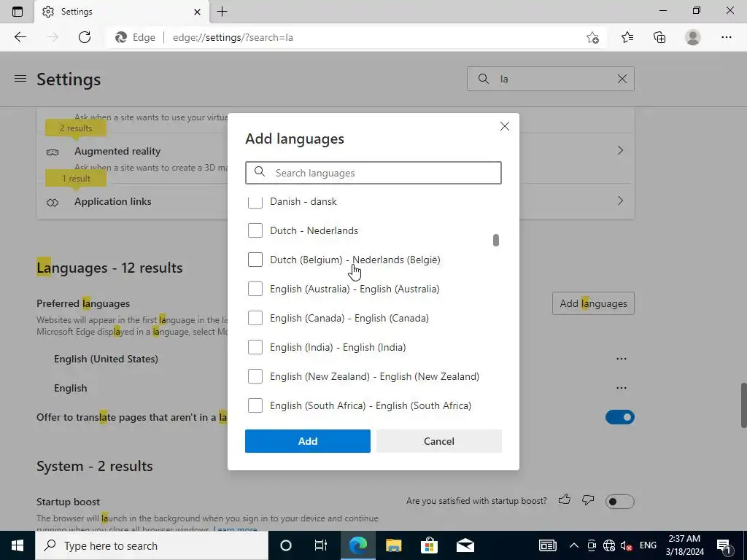Check English (India) checkbox

(255, 347)
